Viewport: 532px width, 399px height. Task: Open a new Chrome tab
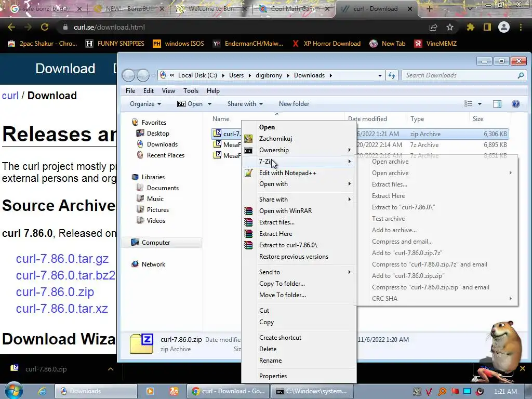pyautogui.click(x=429, y=9)
